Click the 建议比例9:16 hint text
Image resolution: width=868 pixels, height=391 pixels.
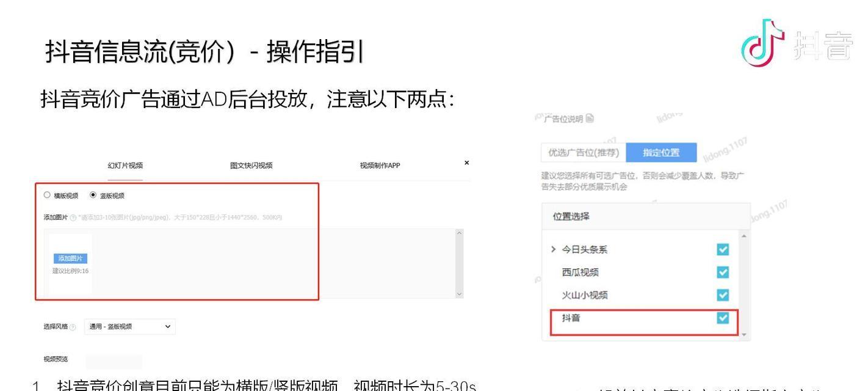tap(70, 271)
